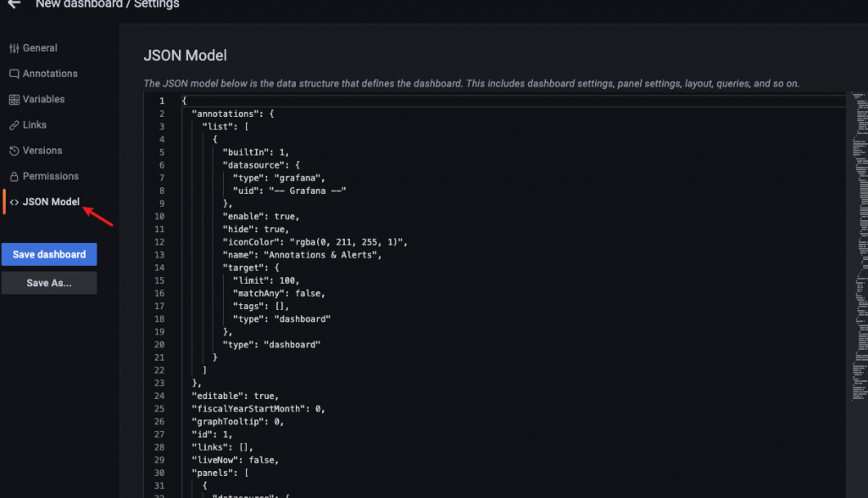This screenshot has height=498, width=868.
Task: Click the Versions history icon
Action: coord(14,151)
